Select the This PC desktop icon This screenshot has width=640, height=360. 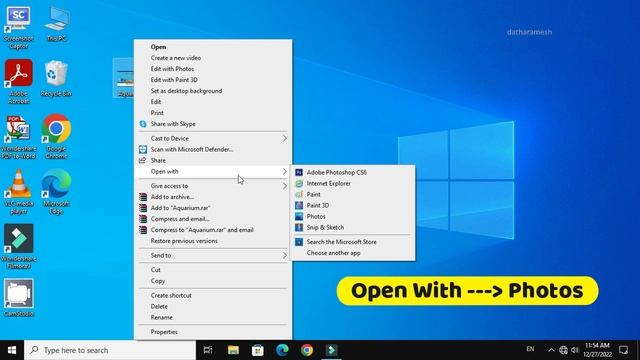56,24
